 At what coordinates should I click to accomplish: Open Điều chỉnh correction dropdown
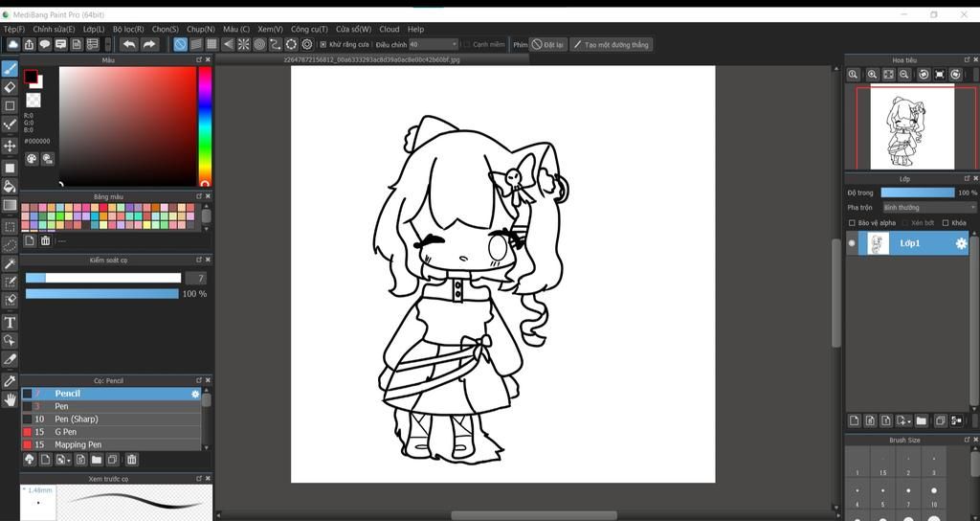434,44
